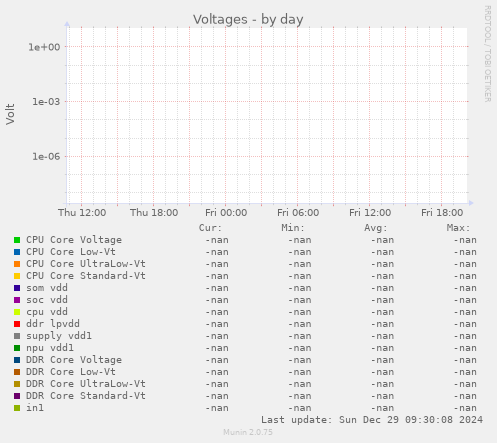Screen dimensions: 497x443
Task: Click the green in1 legend swatch
Action: (17, 408)
